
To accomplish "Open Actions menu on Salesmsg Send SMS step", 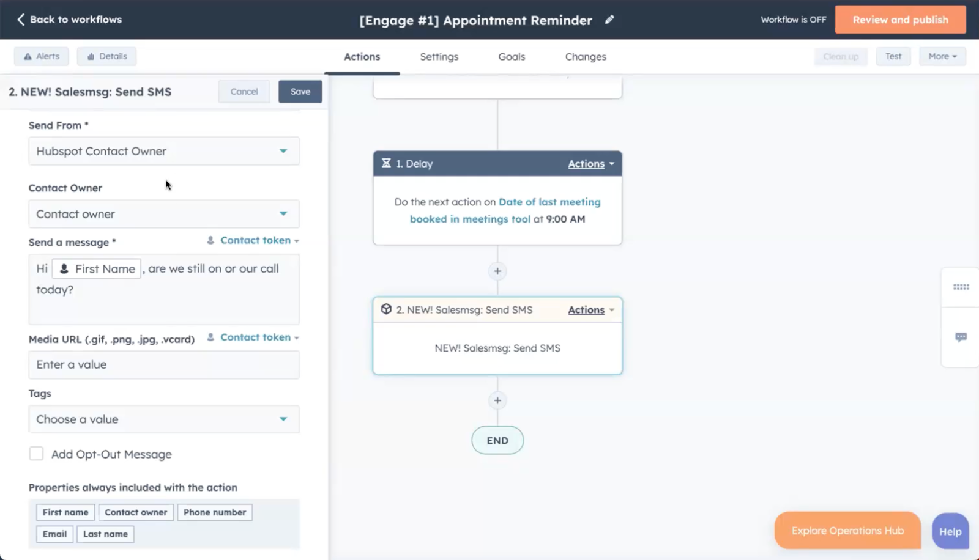I will click(591, 310).
